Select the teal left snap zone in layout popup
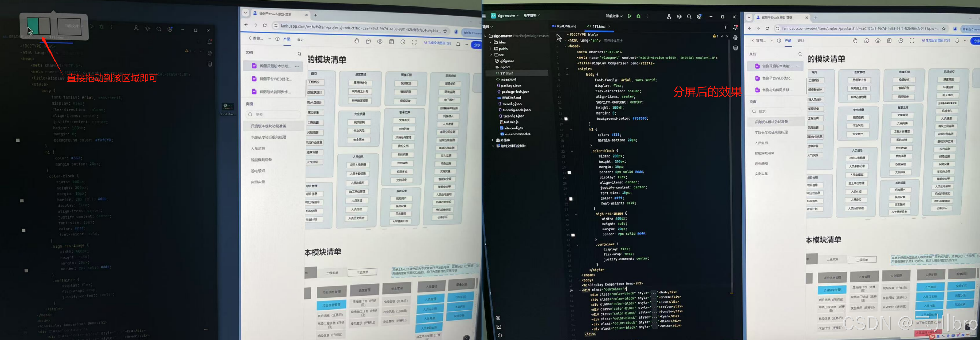The image size is (980, 340). (33, 26)
